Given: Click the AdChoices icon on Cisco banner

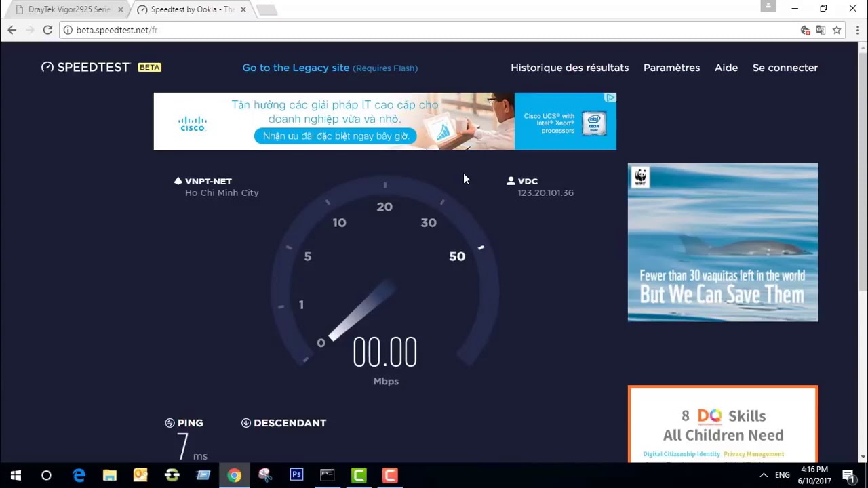Looking at the screenshot, I should point(610,98).
